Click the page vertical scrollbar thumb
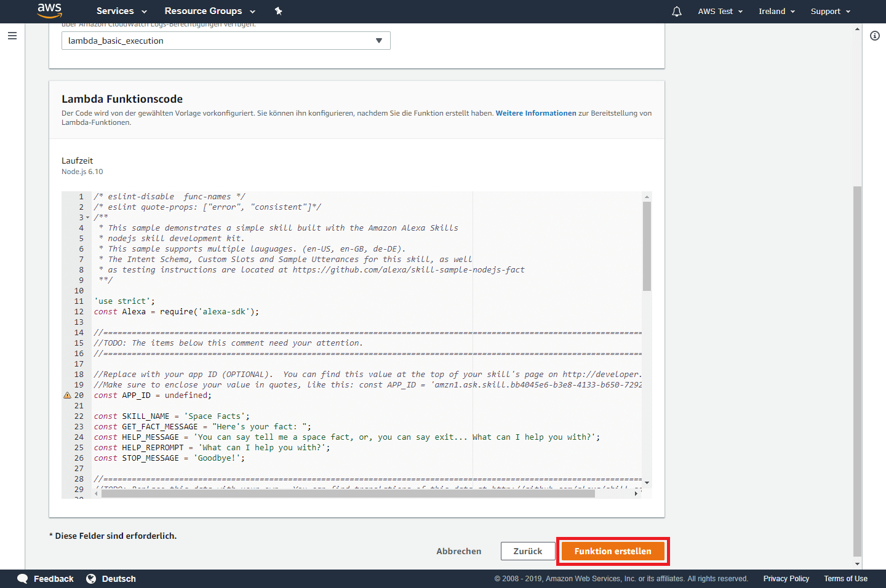Screen dimensions: 886x588 coord(857,371)
